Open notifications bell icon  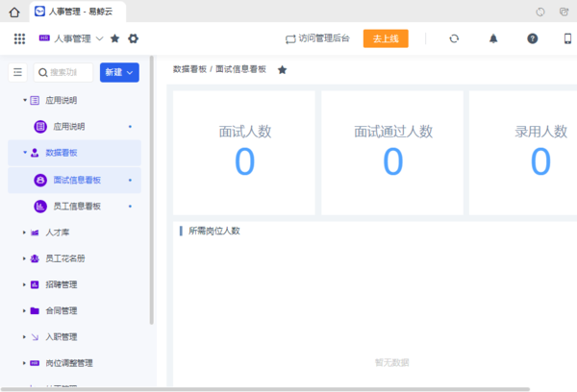pos(493,38)
